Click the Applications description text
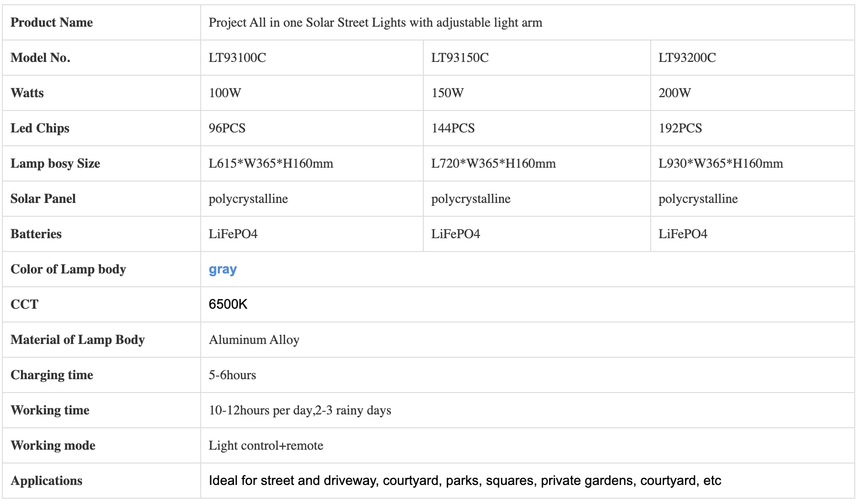This screenshot has width=860, height=504. (465, 481)
